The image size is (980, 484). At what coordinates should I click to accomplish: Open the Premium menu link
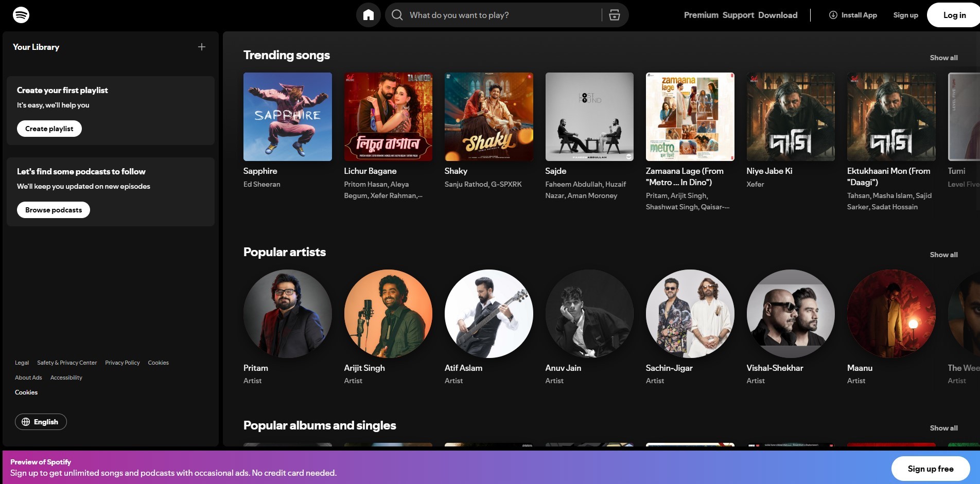[x=701, y=15]
